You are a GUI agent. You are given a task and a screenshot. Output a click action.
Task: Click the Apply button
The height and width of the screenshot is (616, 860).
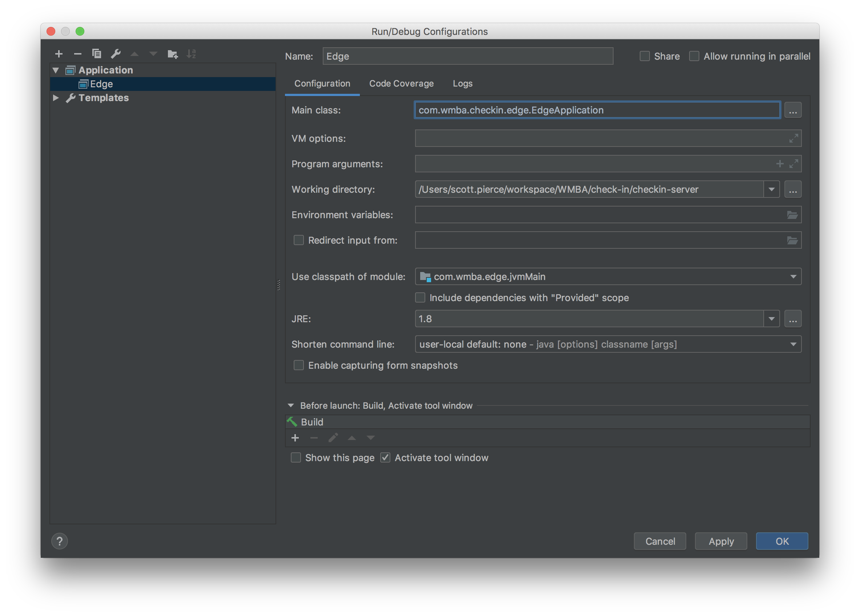[x=721, y=541]
